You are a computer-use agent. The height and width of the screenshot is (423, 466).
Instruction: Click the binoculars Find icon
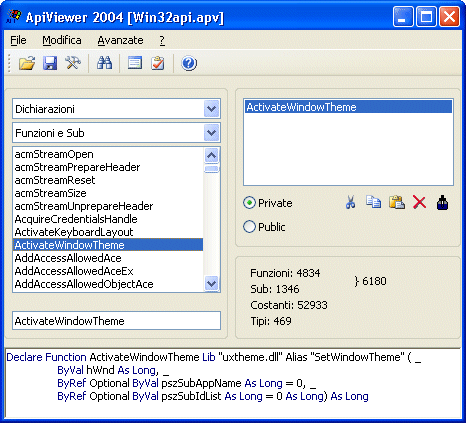click(104, 63)
